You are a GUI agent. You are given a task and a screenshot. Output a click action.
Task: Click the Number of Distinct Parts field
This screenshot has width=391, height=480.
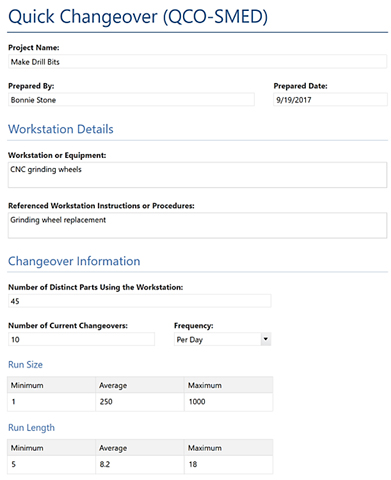click(x=140, y=301)
